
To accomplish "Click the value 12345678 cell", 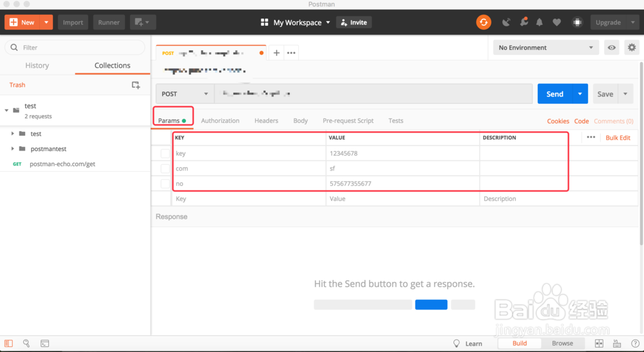I will coord(402,153).
